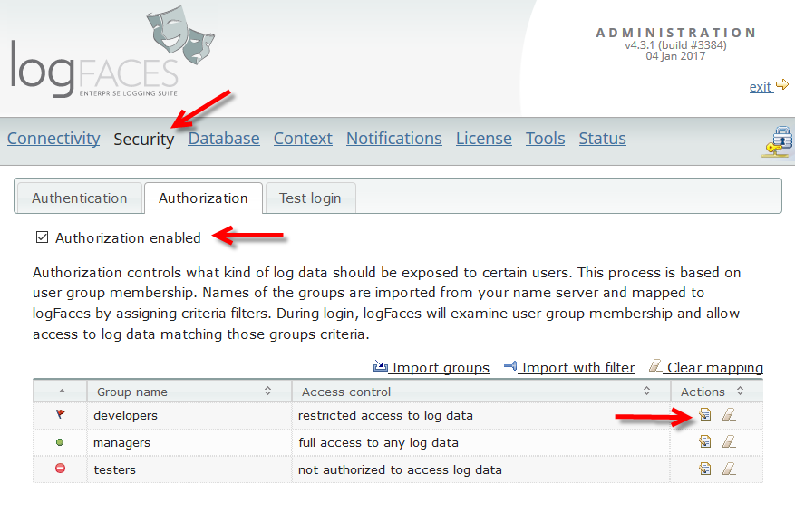The height and width of the screenshot is (532, 795).
Task: Click the Import groups link
Action: tap(431, 367)
